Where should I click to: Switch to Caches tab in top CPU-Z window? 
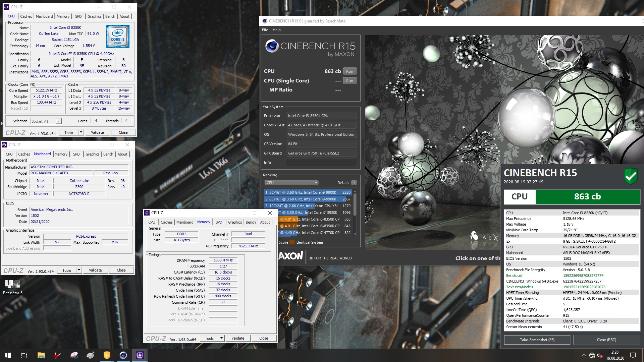point(26,16)
